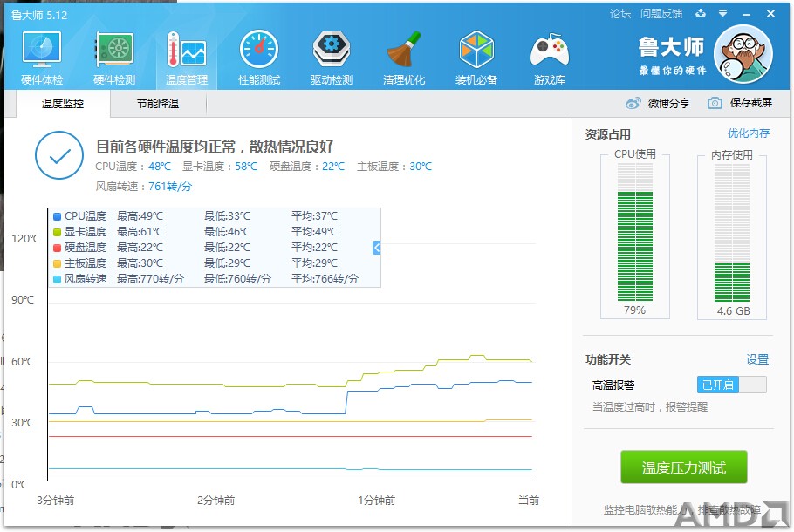Screen dimensions: 794x532
Task: Open 清理优化 broom icon
Action: 404,49
